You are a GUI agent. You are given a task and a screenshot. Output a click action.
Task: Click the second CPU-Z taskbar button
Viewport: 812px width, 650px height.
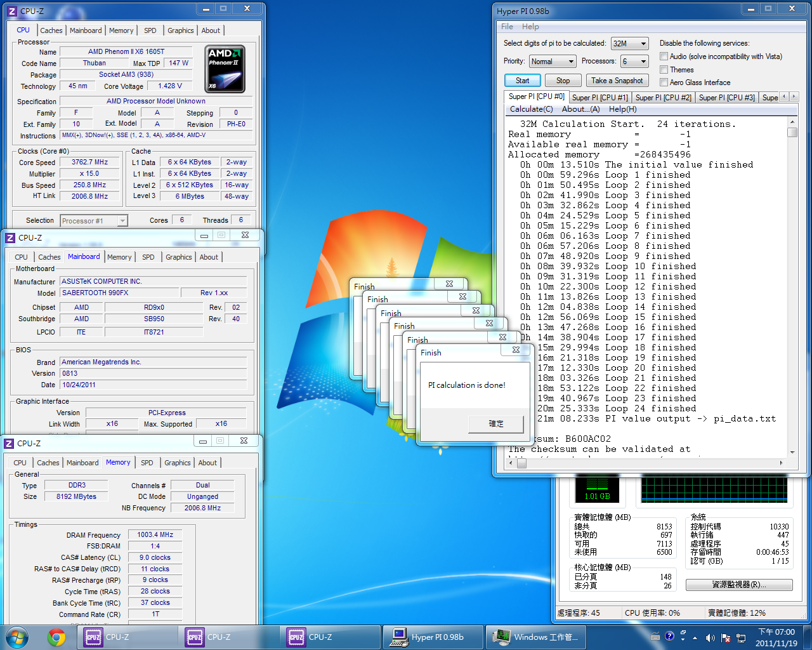[228, 637]
